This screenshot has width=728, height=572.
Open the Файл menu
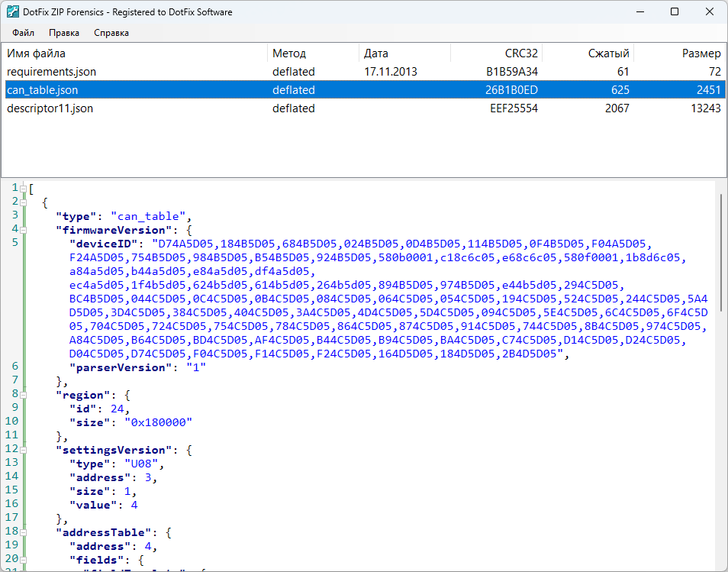point(23,33)
